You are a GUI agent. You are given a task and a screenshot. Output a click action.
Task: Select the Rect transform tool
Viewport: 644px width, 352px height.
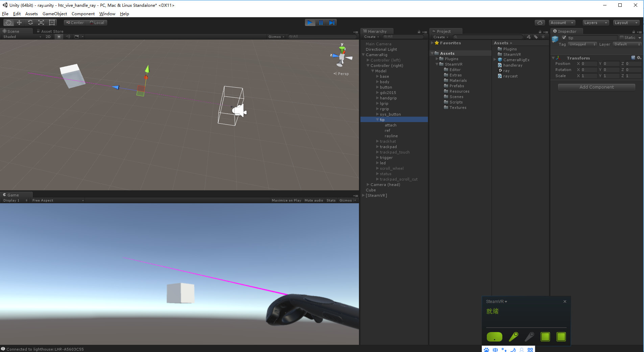click(52, 23)
